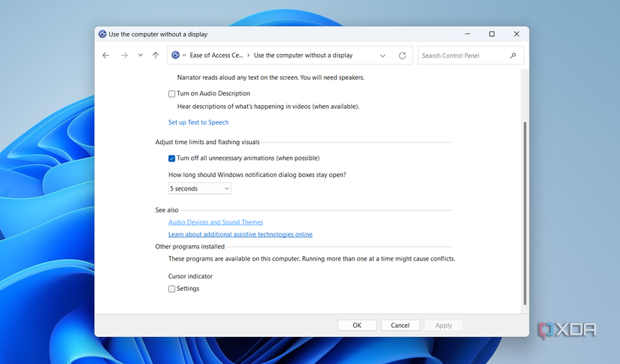Open Audio Devices and Sound Themes link
620x364 pixels.
click(x=216, y=222)
